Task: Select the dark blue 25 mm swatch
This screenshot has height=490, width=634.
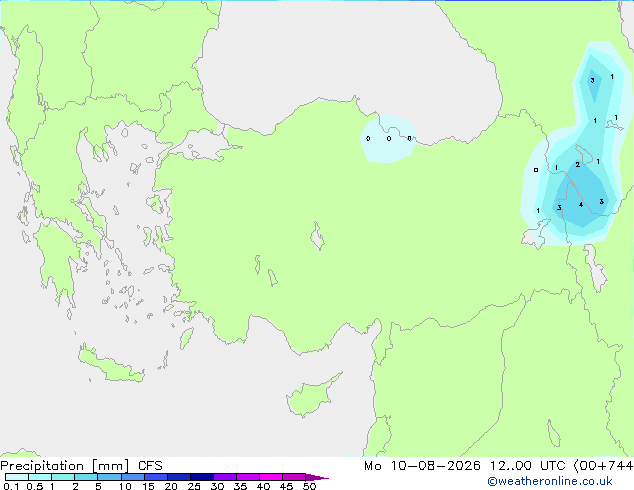Action: [202, 477]
